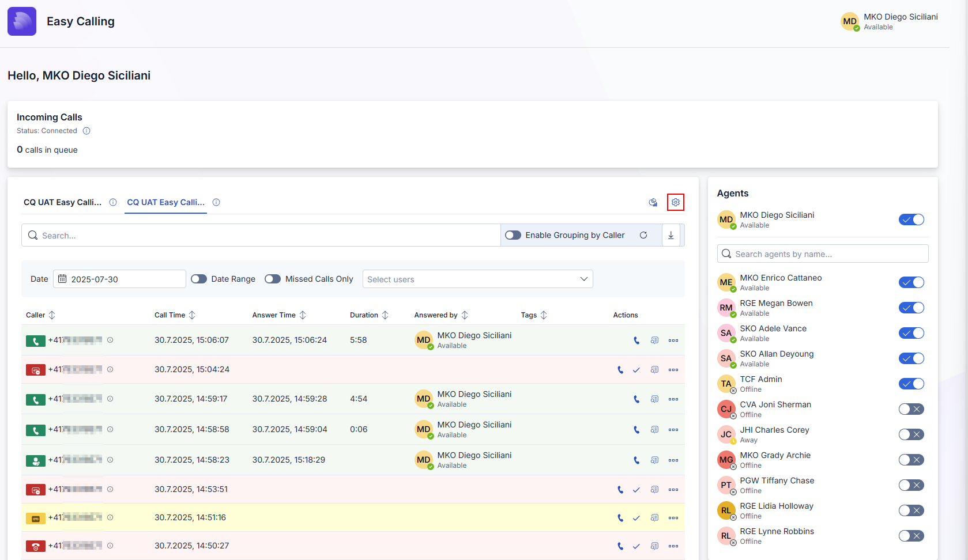This screenshot has width=968, height=560.
Task: Click info icon next to Status: Connected
Action: (x=86, y=131)
